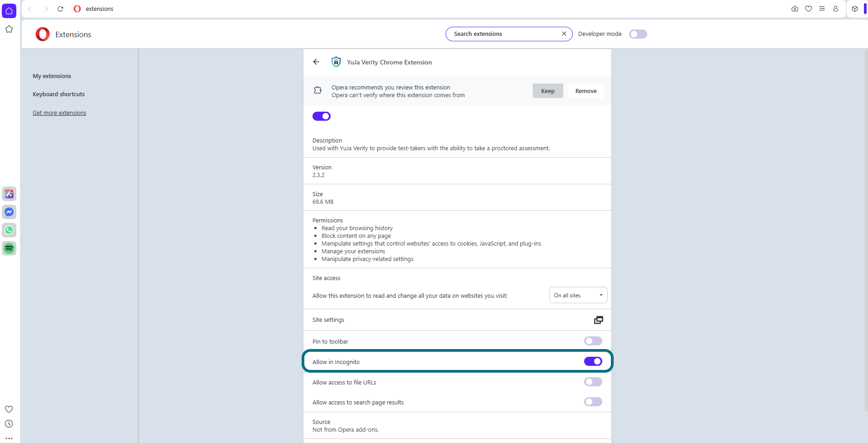Follow the Get more extensions link
This screenshot has width=868, height=443.
[59, 113]
